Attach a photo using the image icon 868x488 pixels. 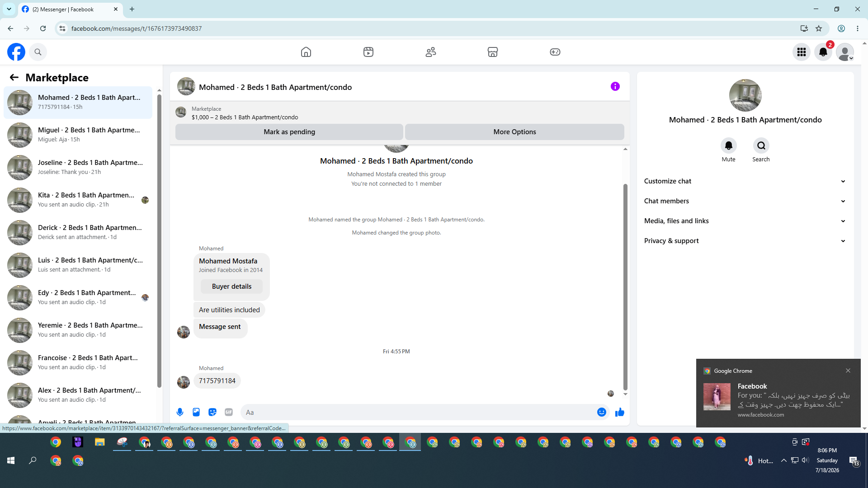(196, 412)
